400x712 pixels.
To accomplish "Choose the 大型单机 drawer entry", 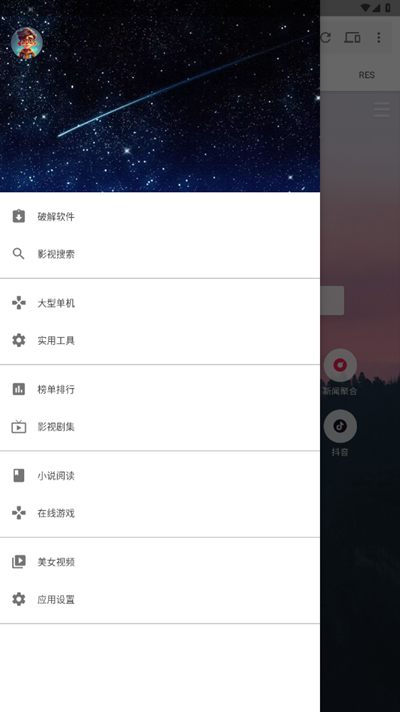I will coord(160,303).
